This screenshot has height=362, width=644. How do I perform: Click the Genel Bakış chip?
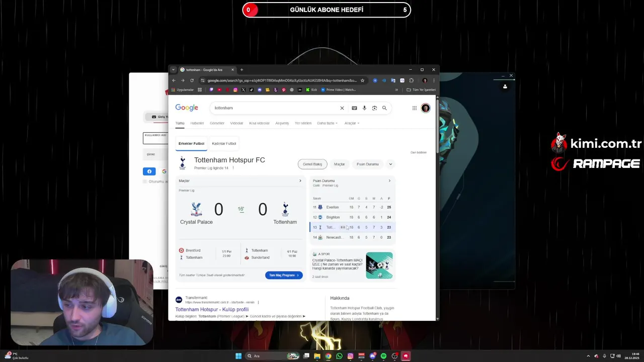click(312, 164)
